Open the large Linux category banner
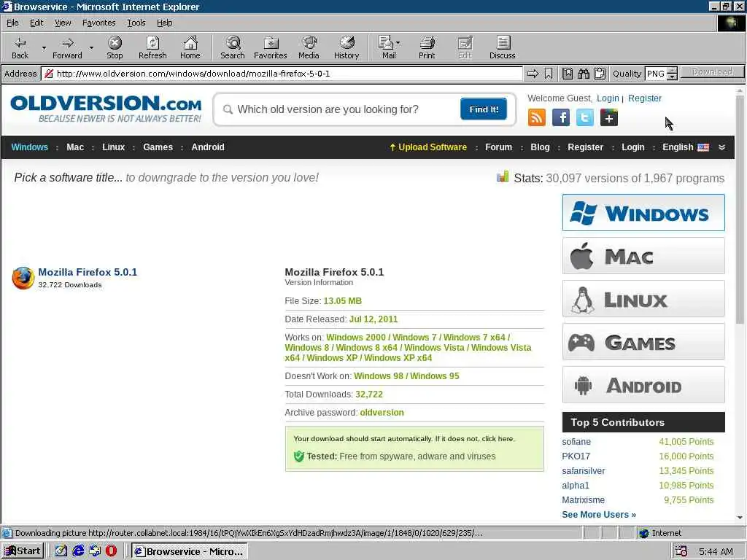The width and height of the screenshot is (747, 560). pos(643,298)
